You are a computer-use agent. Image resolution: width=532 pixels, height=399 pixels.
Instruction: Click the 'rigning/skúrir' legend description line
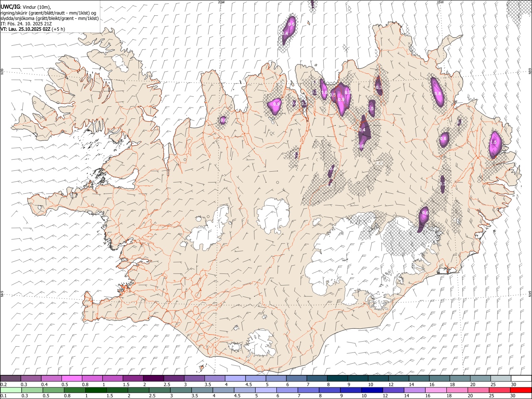(x=48, y=13)
